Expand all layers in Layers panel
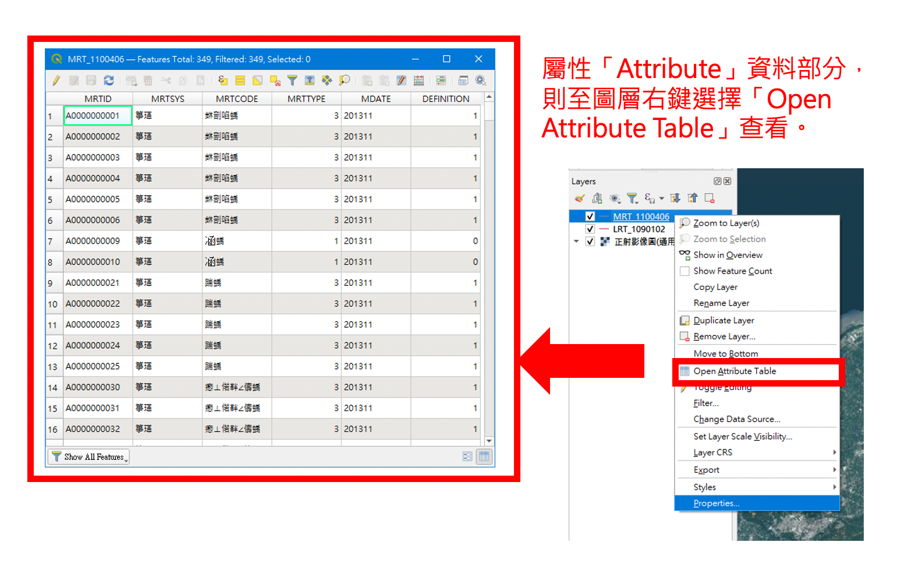 (x=675, y=199)
